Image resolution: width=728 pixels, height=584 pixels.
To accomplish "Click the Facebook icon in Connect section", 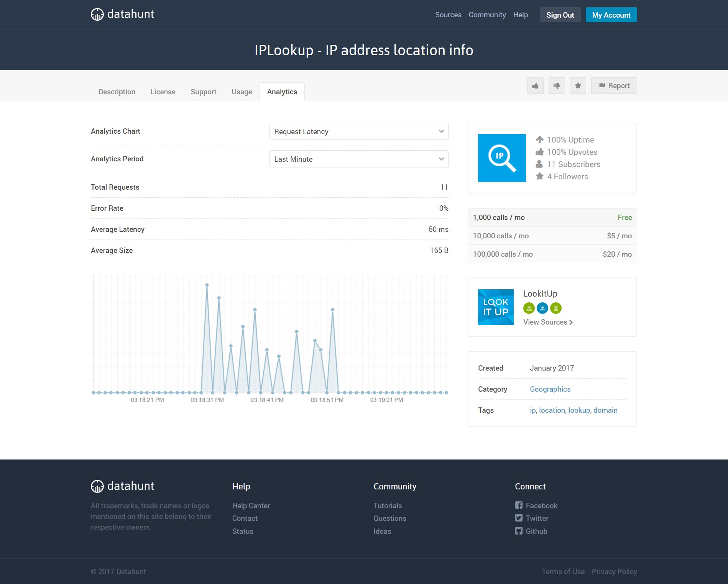I will click(519, 505).
